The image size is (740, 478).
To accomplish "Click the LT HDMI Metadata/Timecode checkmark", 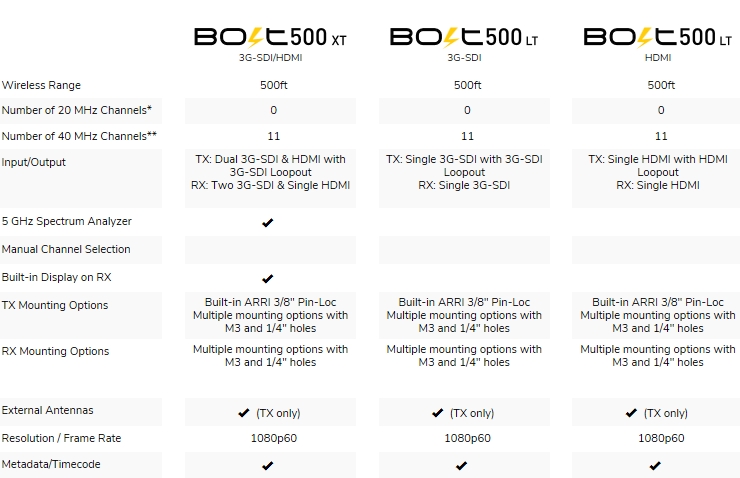I will [x=655, y=466].
